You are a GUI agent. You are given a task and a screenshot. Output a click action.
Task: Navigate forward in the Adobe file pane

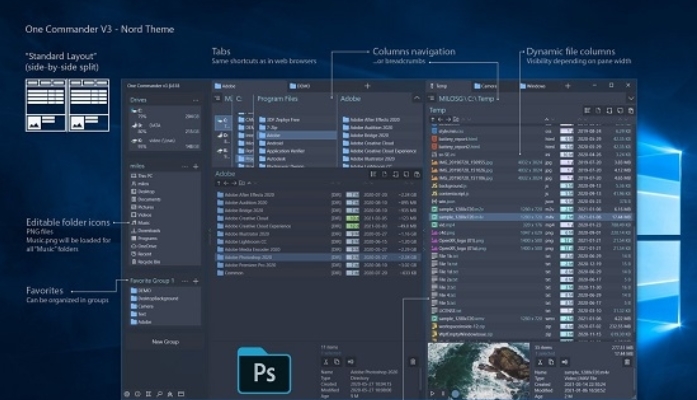(233, 183)
